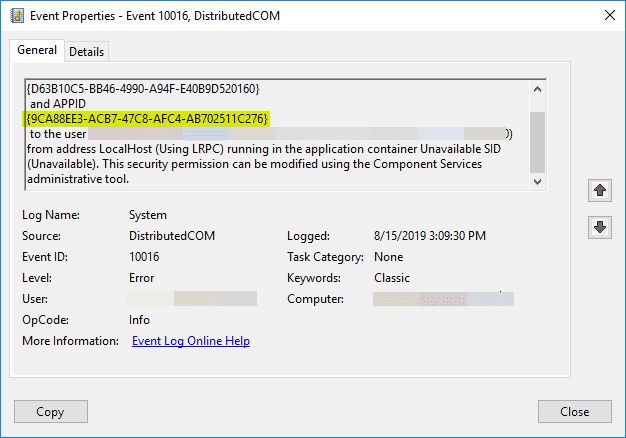Click the line 'from address LocalHost (Using LRPC)'
The width and height of the screenshot is (626, 438).
(x=126, y=149)
